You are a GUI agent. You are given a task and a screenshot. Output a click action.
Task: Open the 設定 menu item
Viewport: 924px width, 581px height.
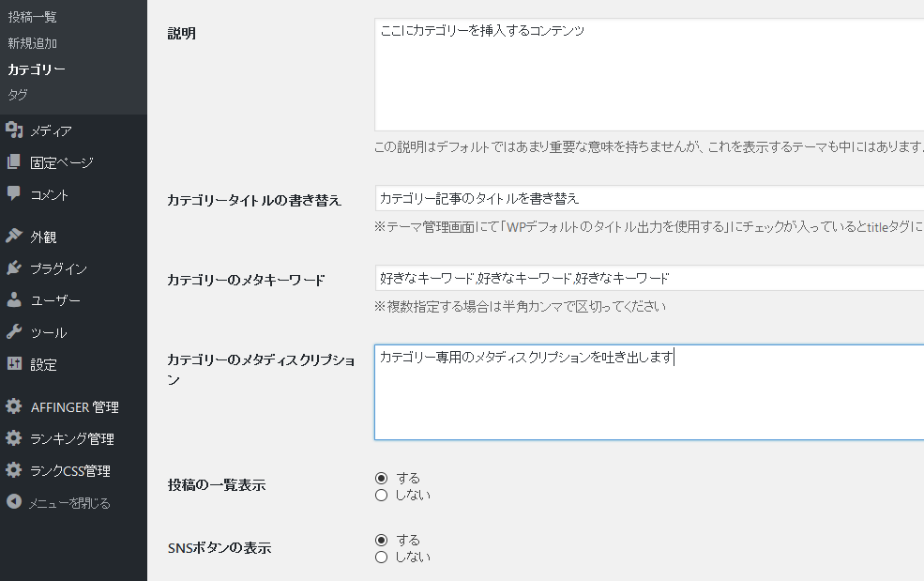(43, 364)
